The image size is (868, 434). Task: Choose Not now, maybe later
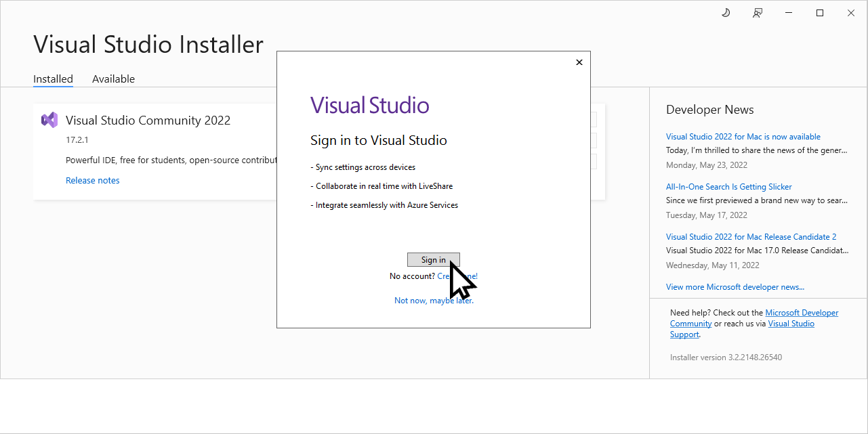pos(434,301)
